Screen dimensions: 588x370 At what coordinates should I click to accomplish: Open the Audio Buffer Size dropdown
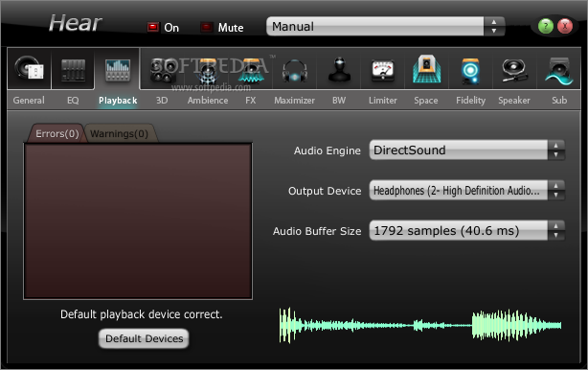pyautogui.click(x=459, y=230)
